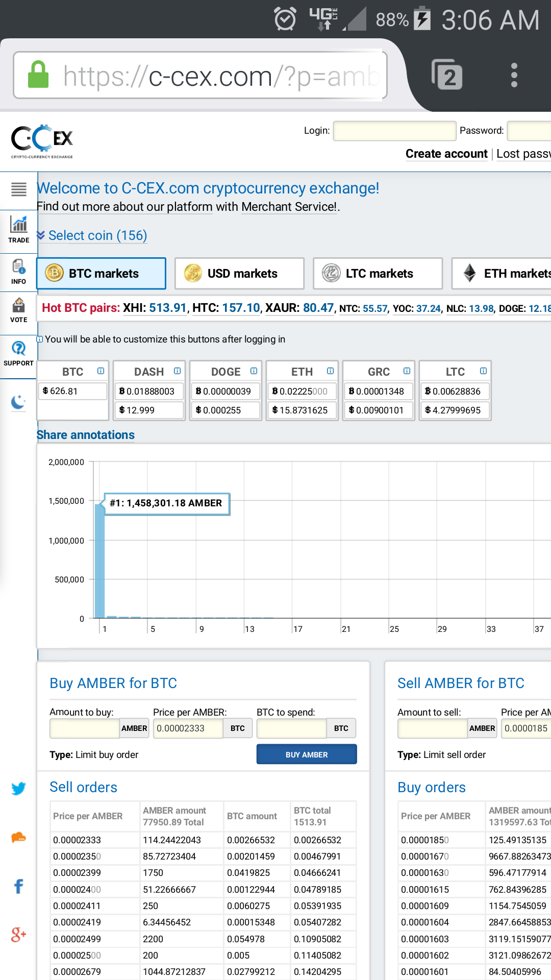Open the NTC hot pair link
This screenshot has width=551, height=980.
tap(363, 308)
